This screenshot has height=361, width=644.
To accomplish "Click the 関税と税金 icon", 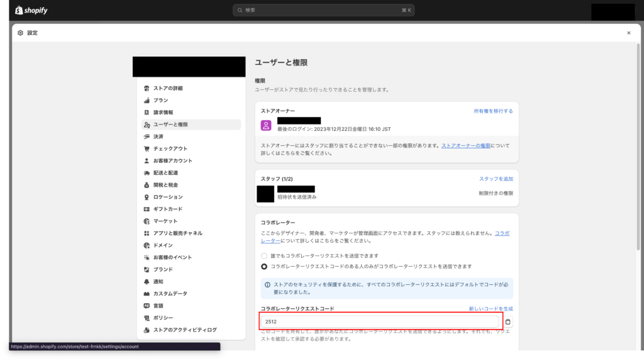I will click(x=147, y=186).
